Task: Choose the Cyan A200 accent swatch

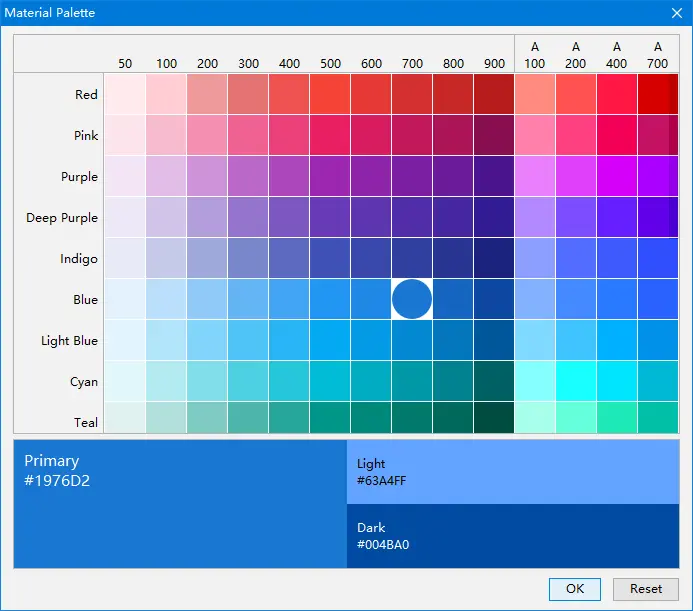Action: (x=576, y=381)
